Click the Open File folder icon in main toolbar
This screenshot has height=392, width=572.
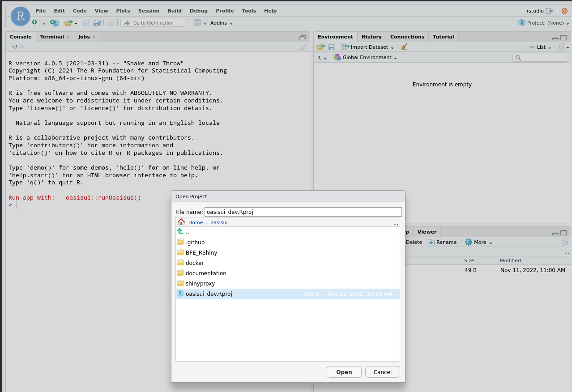[68, 23]
